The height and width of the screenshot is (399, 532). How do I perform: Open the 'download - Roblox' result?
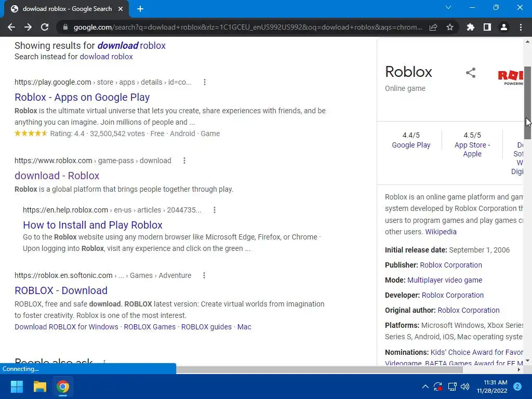[x=57, y=176]
